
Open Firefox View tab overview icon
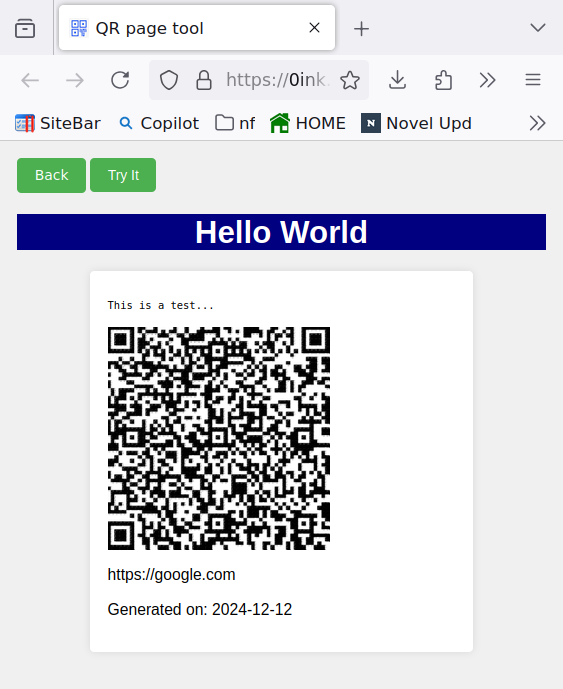pos(25,28)
